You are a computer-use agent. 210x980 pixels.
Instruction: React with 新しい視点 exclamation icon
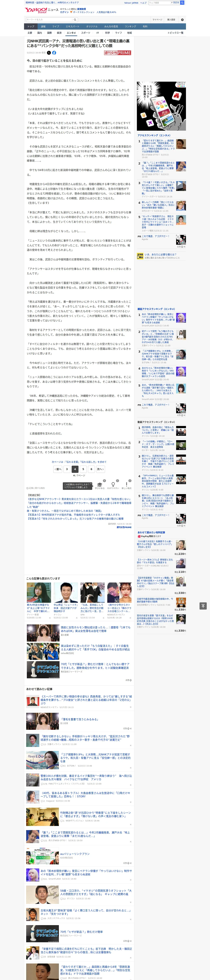coord(127,484)
